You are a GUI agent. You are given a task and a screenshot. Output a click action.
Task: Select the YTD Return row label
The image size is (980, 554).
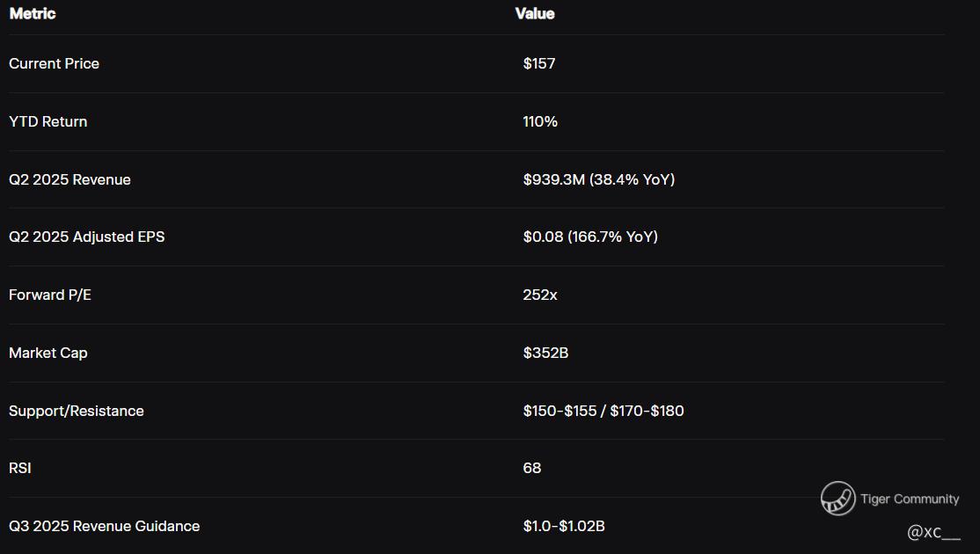pyautogui.click(x=48, y=122)
